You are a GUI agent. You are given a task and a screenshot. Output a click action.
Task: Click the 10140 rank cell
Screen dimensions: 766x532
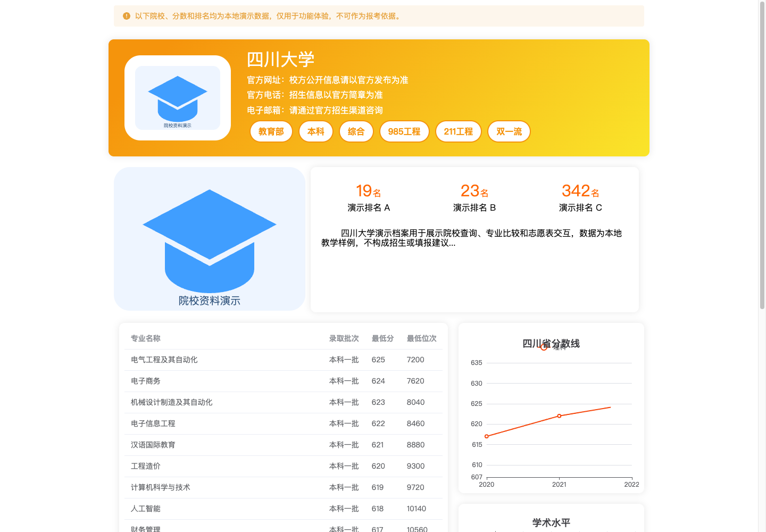[x=417, y=509]
